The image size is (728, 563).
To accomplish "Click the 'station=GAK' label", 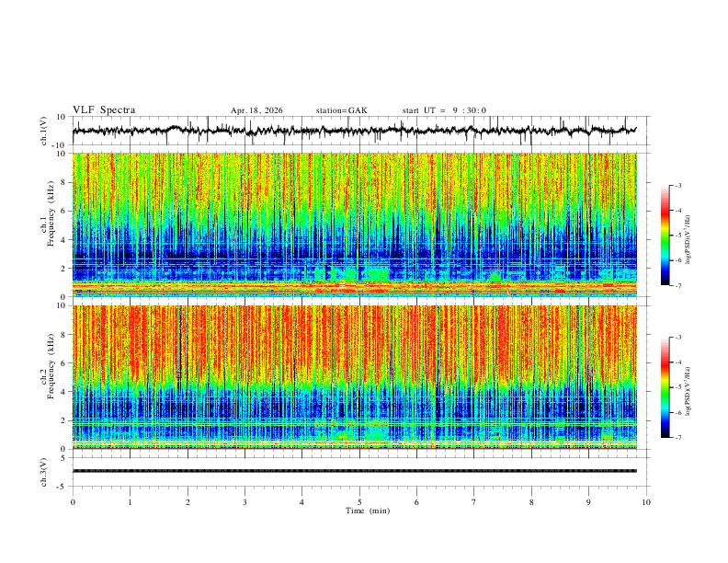I will coord(341,110).
